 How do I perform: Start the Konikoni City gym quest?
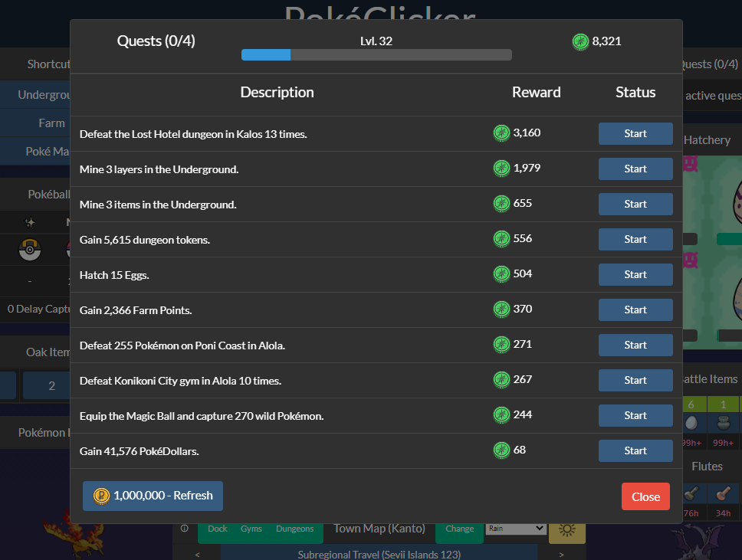[635, 380]
